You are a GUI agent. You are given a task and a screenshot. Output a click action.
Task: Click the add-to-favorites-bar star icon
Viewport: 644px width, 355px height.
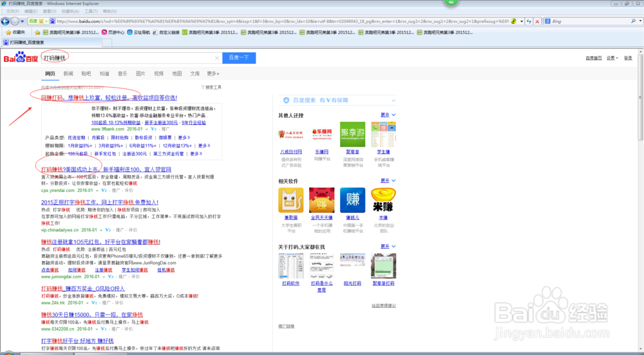(x=37, y=32)
